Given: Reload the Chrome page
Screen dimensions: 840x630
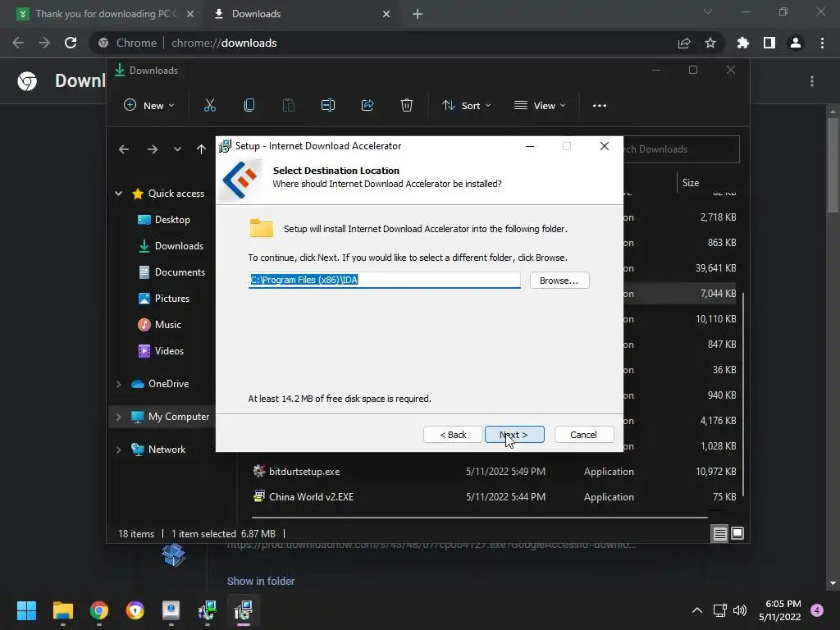Looking at the screenshot, I should coord(71,43).
